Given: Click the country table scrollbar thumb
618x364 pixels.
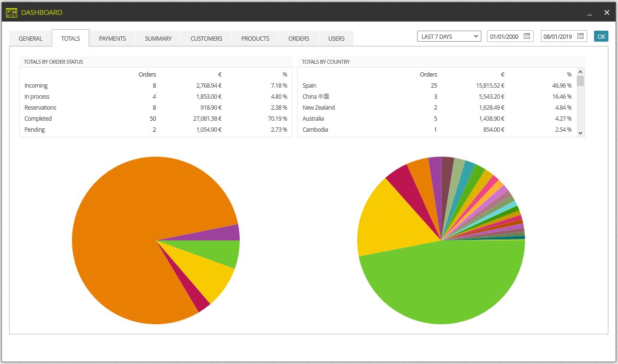Looking at the screenshot, I should click(x=581, y=81).
